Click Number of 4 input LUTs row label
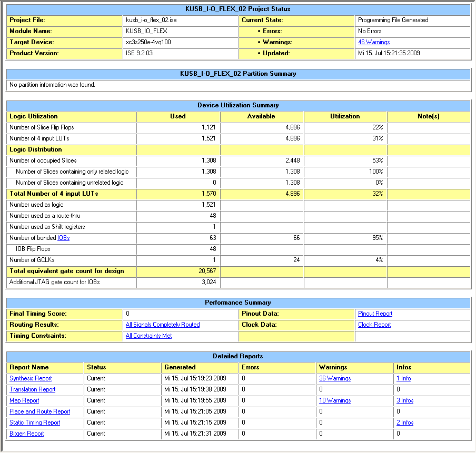Image resolution: width=476 pixels, height=453 pixels. [39, 138]
